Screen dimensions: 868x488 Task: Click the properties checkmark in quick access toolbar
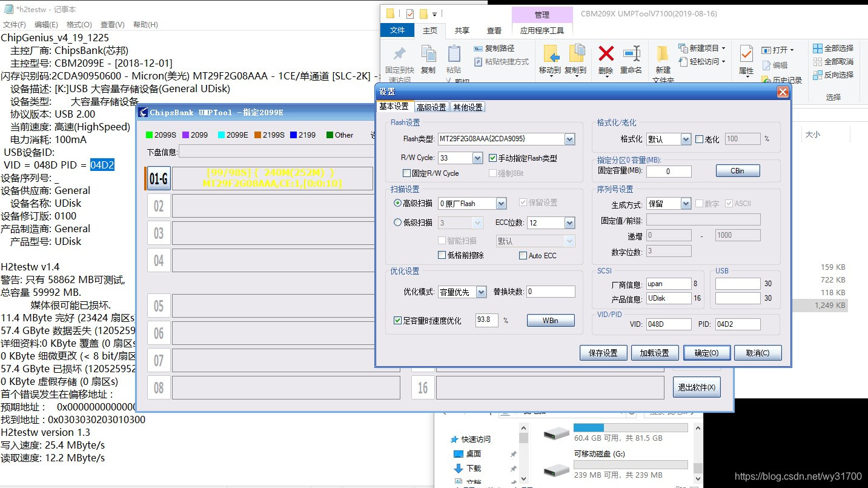(410, 13)
